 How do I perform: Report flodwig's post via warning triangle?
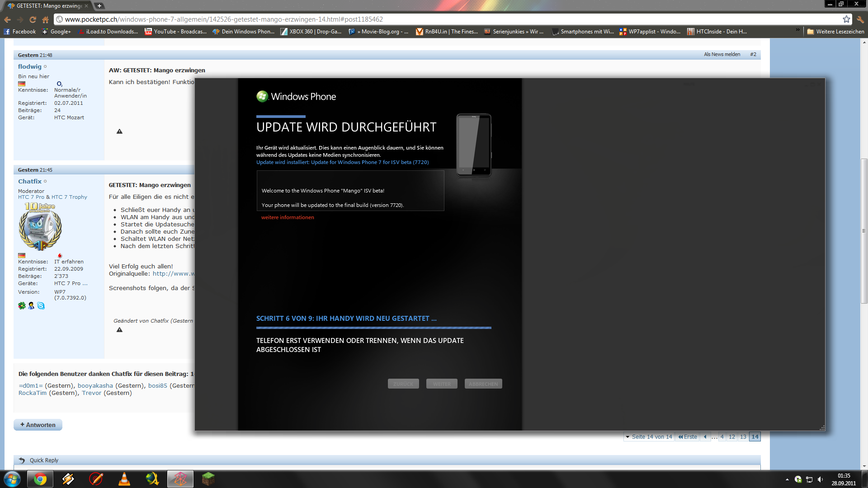tap(119, 131)
